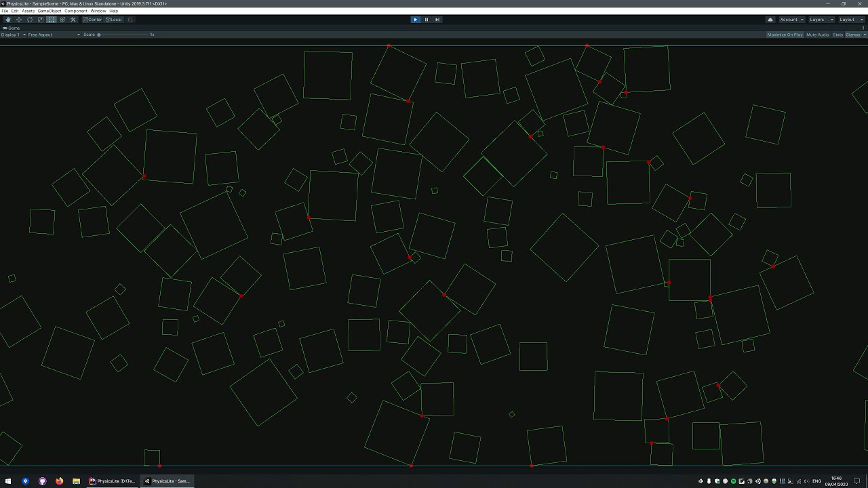This screenshot has height=488, width=868.
Task: Open the Edit menu
Action: 15,11
